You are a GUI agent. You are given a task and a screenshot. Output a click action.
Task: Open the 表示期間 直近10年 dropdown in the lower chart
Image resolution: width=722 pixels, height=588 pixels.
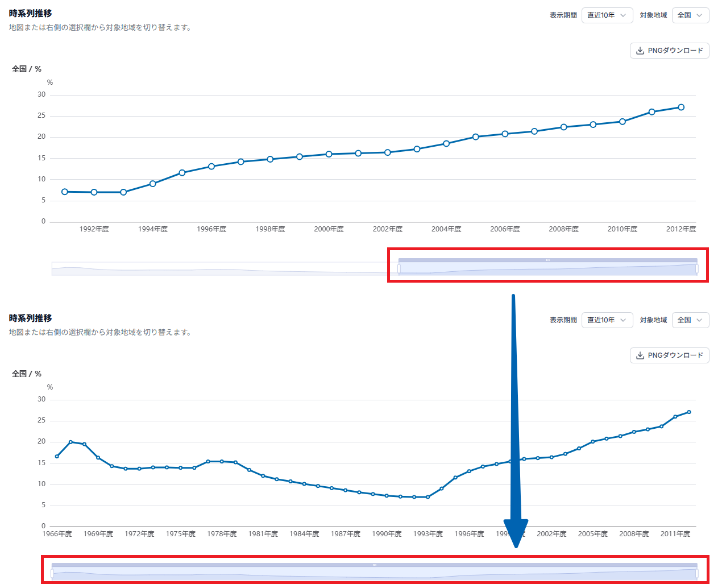tap(607, 320)
